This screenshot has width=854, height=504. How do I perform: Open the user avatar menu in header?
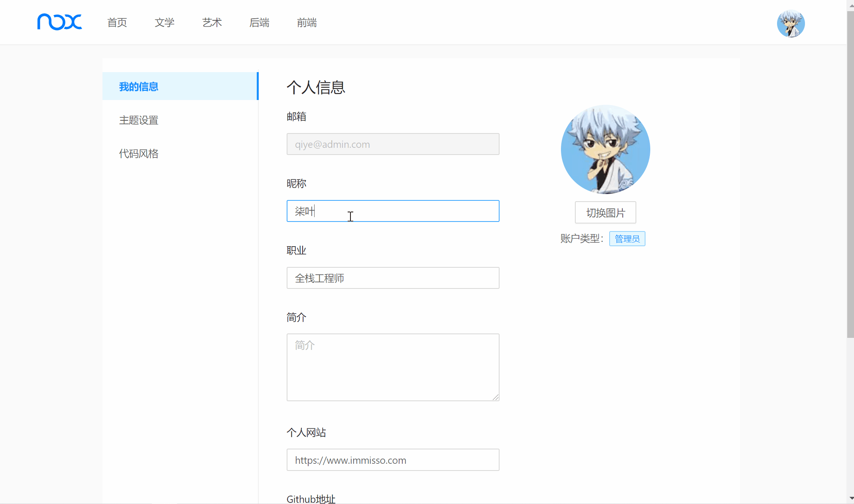click(791, 24)
